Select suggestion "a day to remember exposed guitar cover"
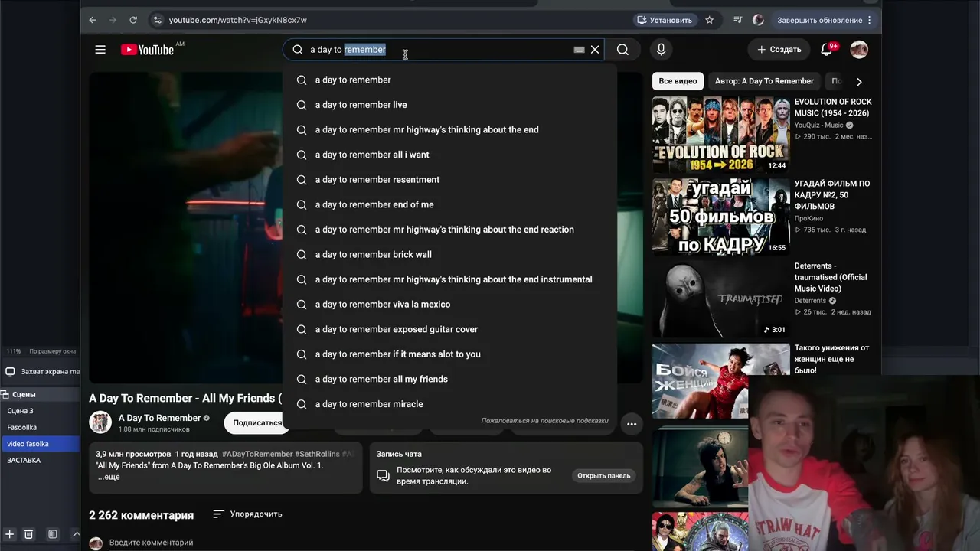980x551 pixels. (449, 329)
